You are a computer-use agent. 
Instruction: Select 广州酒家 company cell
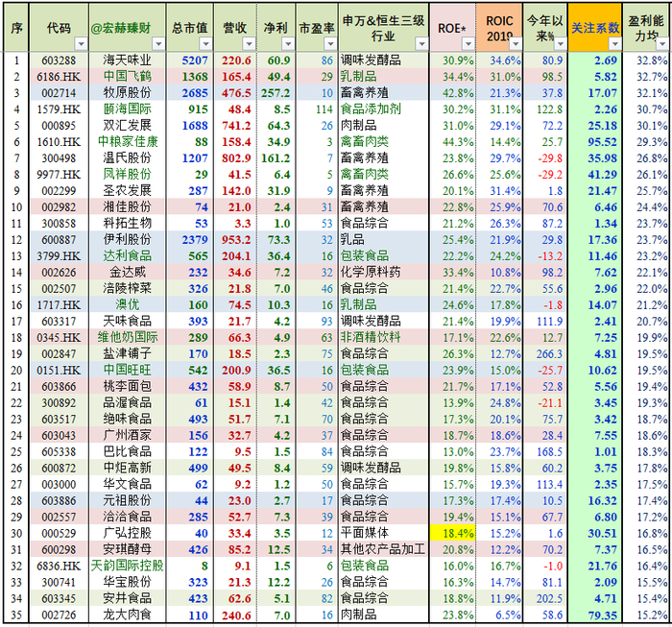(x=128, y=435)
